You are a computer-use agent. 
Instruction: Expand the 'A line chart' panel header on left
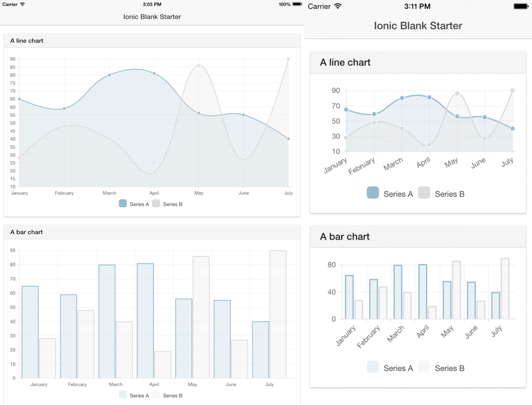click(27, 41)
